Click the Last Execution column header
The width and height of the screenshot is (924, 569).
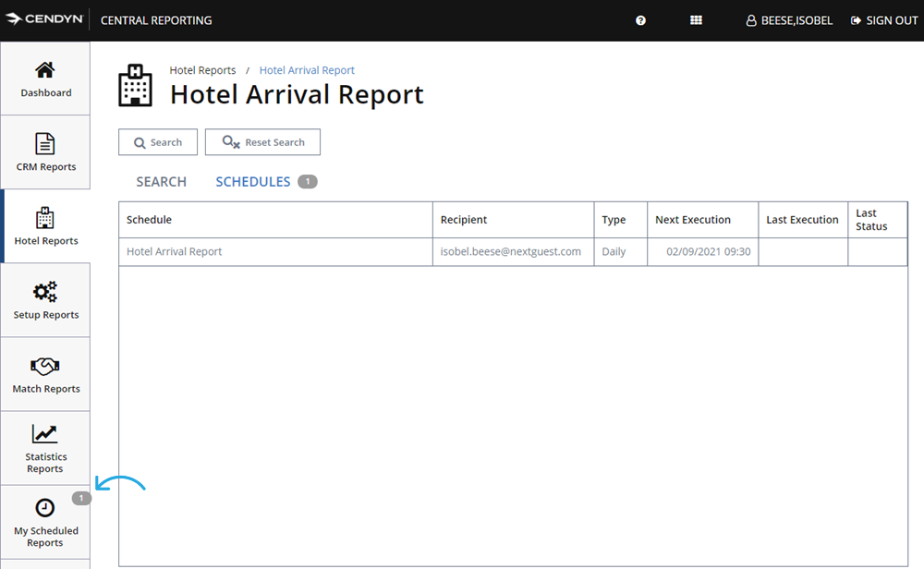[x=803, y=220]
